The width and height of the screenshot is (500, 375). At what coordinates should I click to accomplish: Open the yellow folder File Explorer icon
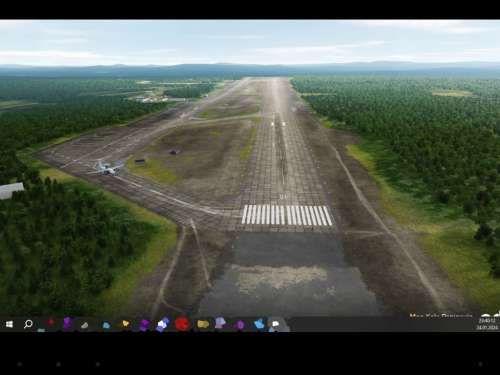coord(203,324)
